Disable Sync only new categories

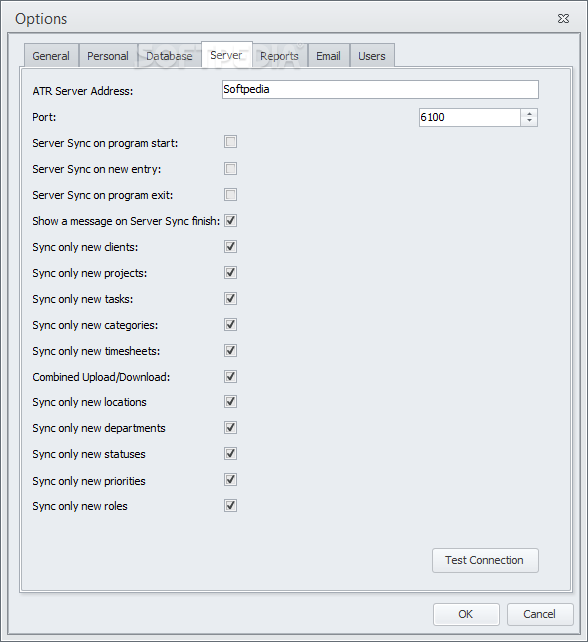point(231,324)
